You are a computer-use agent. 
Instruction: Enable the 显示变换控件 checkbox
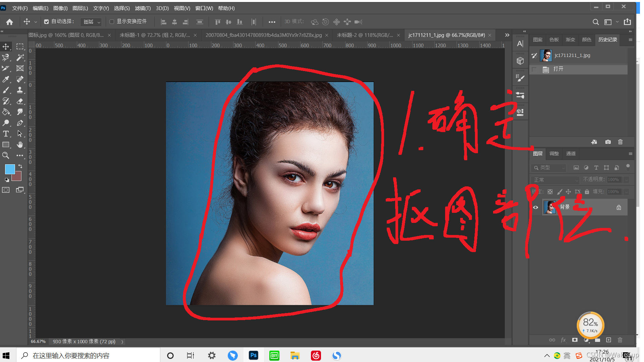pos(112,22)
